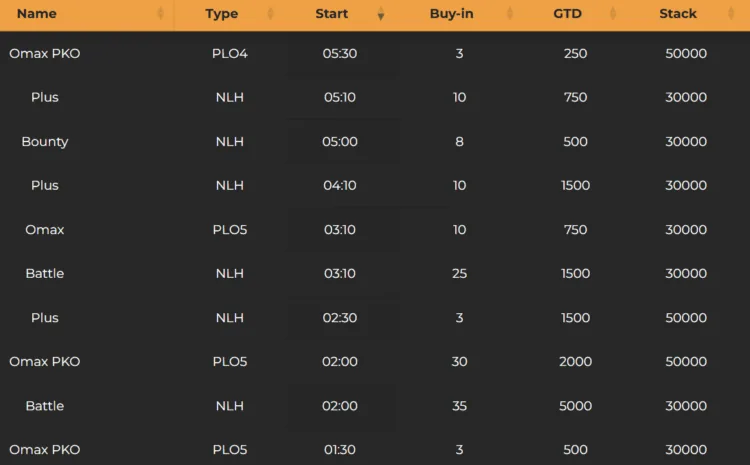Screen dimensions: 750x465
Task: Select the GTD column header label
Action: coord(567,13)
